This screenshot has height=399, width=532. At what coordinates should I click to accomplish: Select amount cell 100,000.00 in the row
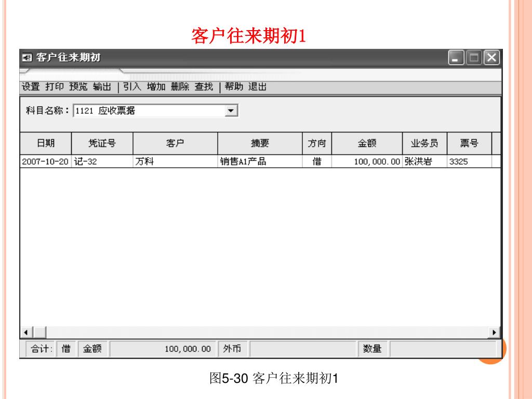367,161
